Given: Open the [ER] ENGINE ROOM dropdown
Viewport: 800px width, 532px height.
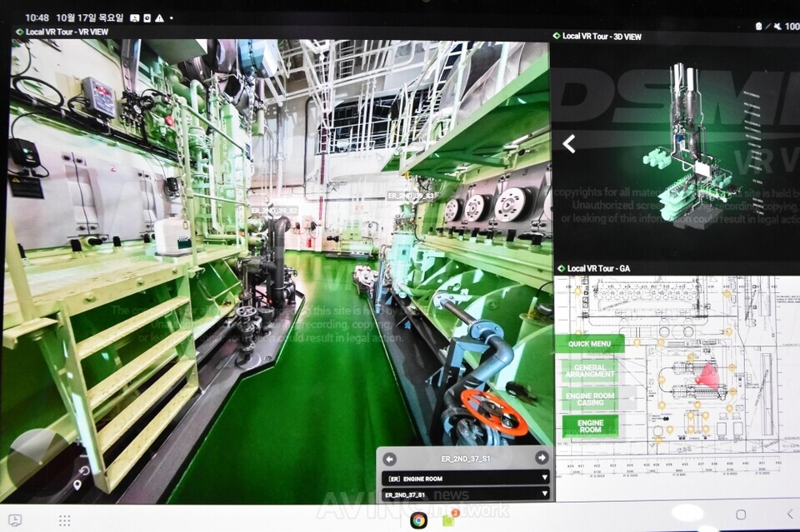Looking at the screenshot, I should [x=465, y=479].
